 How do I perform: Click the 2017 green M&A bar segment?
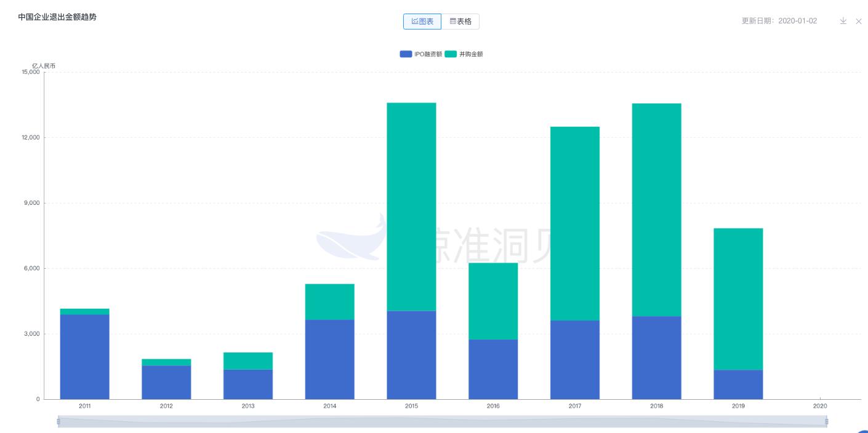coord(575,223)
